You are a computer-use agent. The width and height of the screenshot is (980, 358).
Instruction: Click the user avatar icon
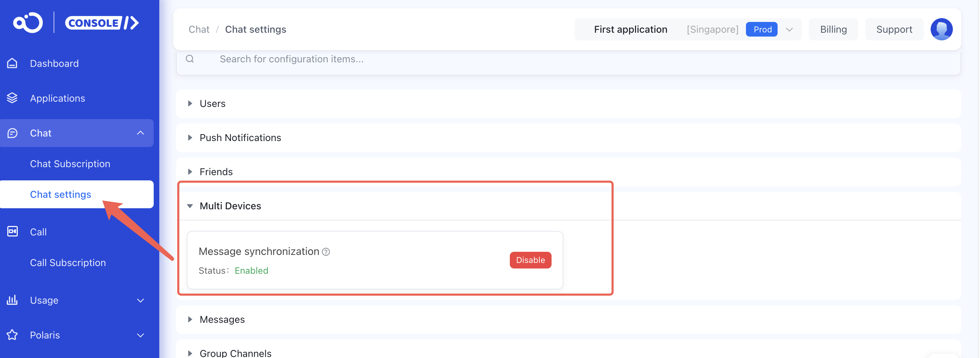click(941, 29)
